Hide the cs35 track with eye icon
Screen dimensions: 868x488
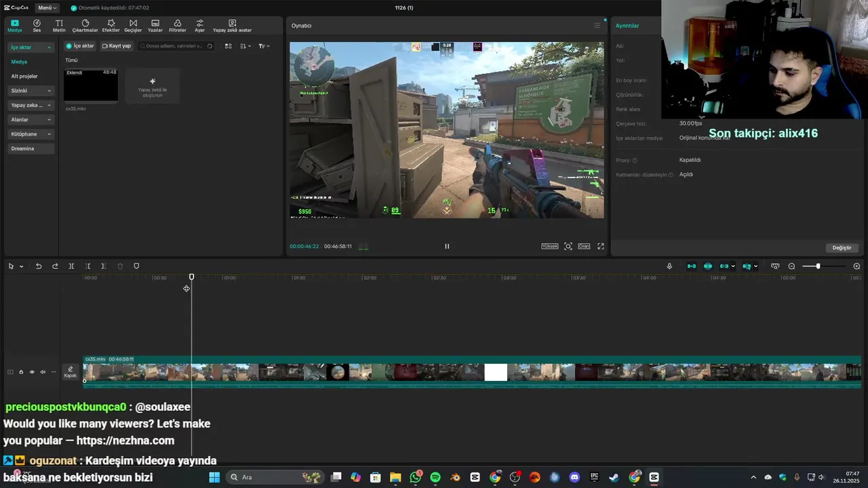(x=32, y=372)
